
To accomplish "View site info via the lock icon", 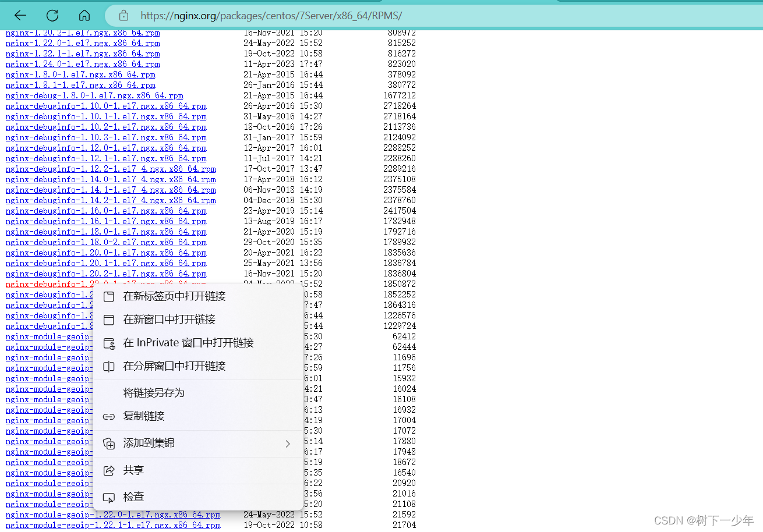I will tap(123, 16).
